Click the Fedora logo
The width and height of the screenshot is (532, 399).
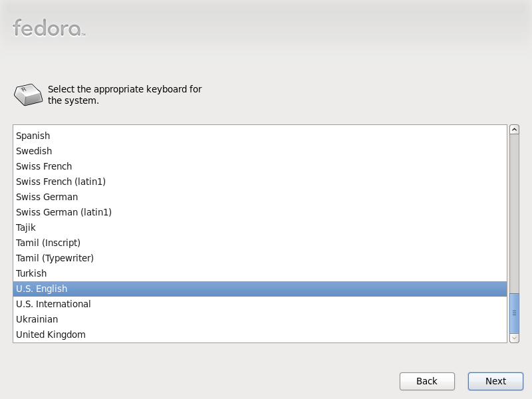pos(49,28)
